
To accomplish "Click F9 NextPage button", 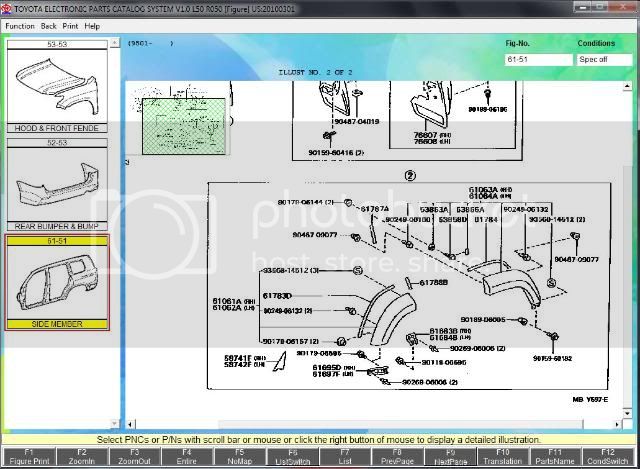I will pos(450,457).
